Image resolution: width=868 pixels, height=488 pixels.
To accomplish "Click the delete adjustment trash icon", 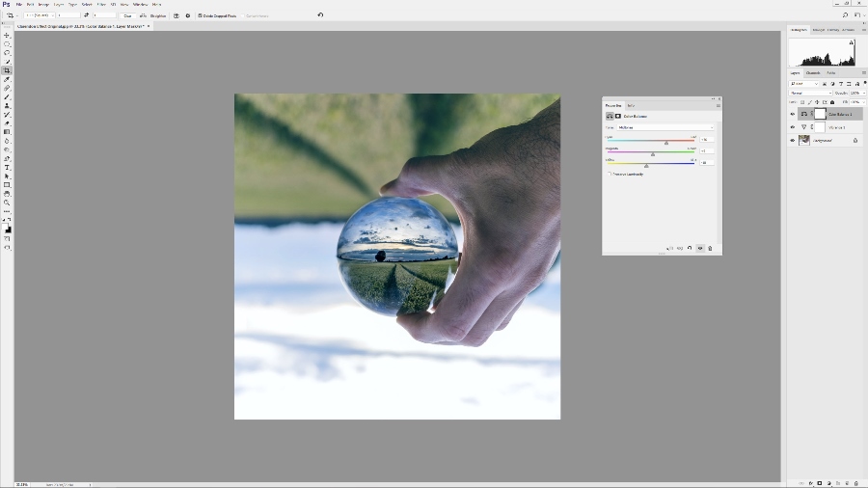I will (x=710, y=249).
